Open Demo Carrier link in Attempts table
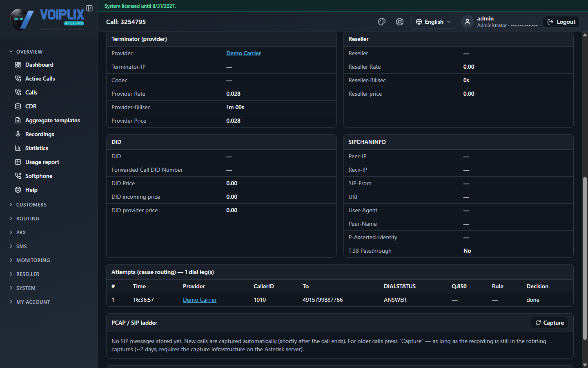The image size is (588, 368). 200,300
